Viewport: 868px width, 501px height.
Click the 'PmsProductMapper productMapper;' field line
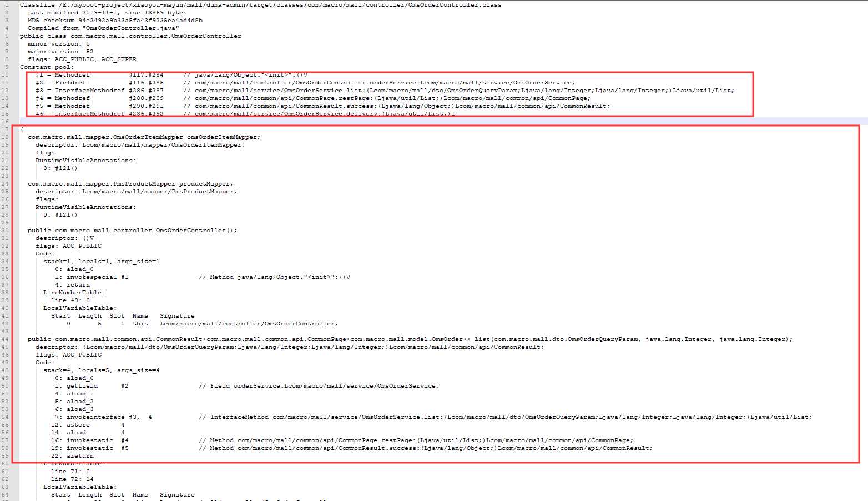pos(130,183)
